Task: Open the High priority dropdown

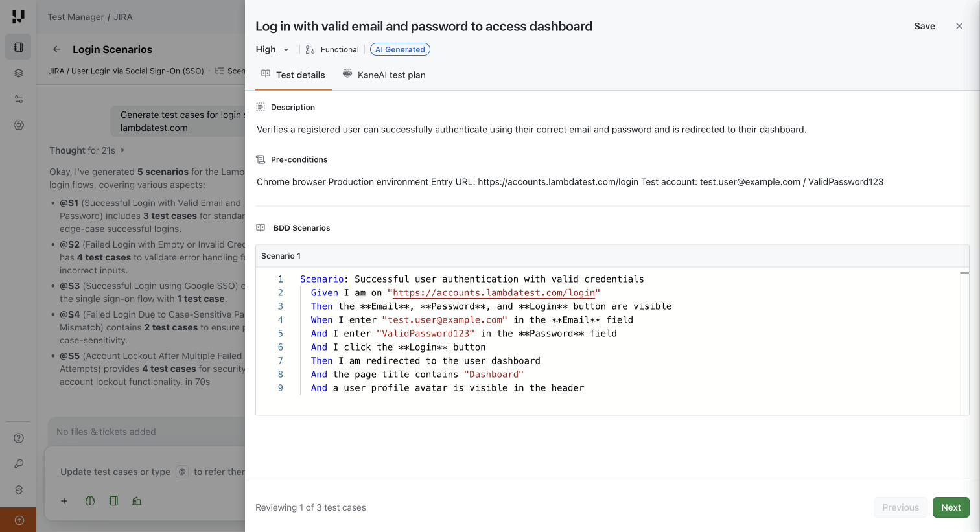Action: [272, 49]
